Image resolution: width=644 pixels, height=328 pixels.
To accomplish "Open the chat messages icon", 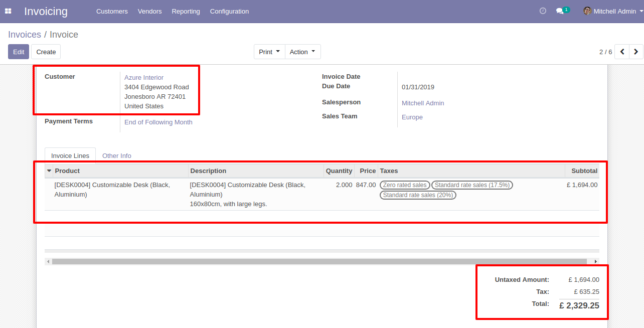I will pyautogui.click(x=560, y=11).
